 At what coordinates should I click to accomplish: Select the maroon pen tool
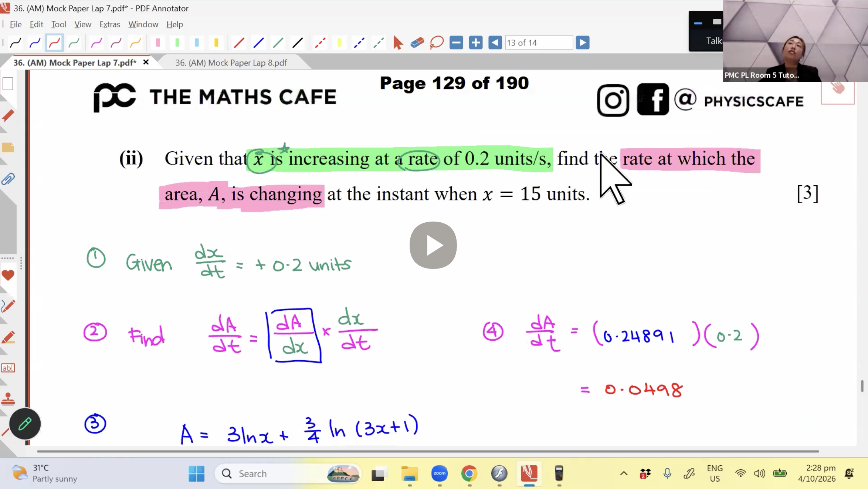[116, 43]
